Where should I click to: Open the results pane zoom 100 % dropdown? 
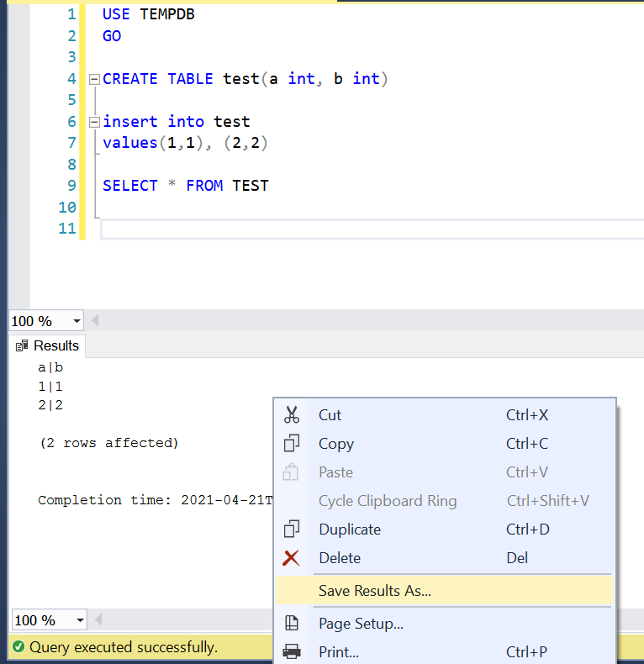[80, 620]
